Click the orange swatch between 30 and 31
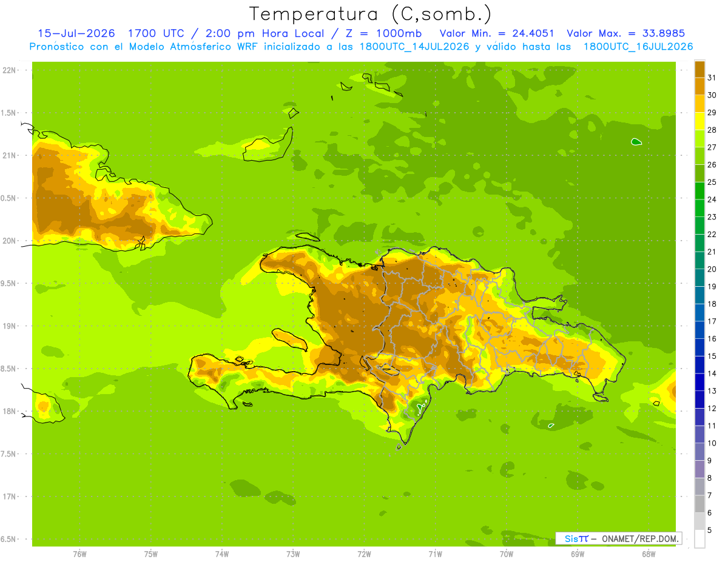728x562 pixels. pyautogui.click(x=699, y=87)
